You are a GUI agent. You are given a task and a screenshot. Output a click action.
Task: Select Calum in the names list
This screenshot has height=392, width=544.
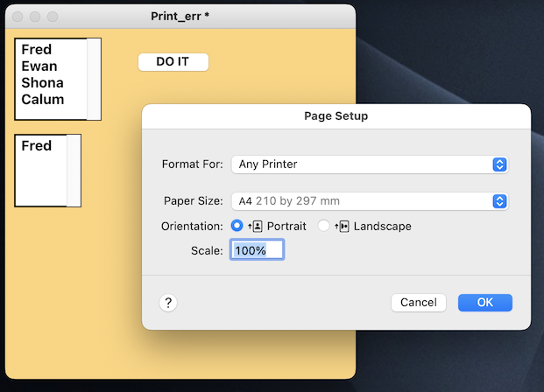click(42, 100)
